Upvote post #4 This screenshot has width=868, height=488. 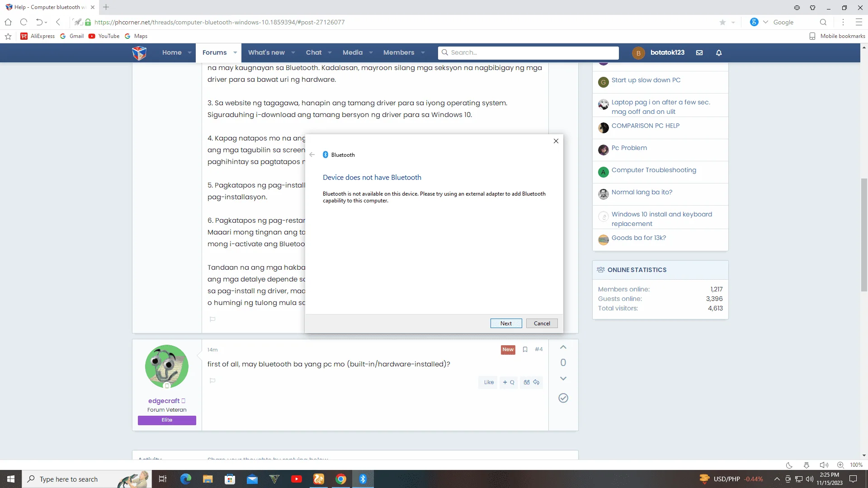click(x=563, y=347)
